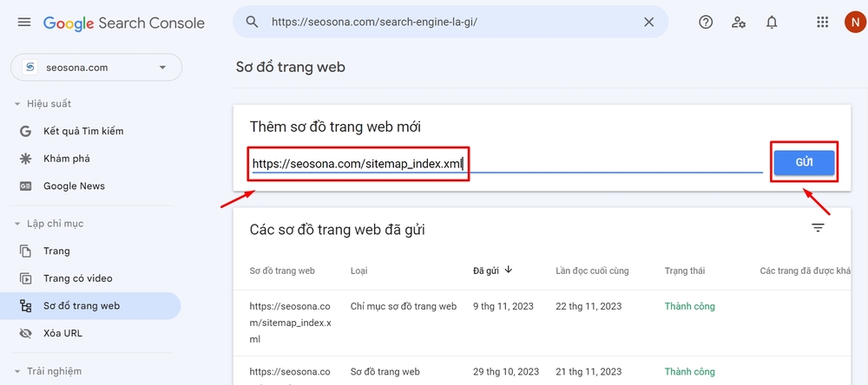Click the new sitemap URL input field
Screen dimensions: 868x385
pos(507,164)
